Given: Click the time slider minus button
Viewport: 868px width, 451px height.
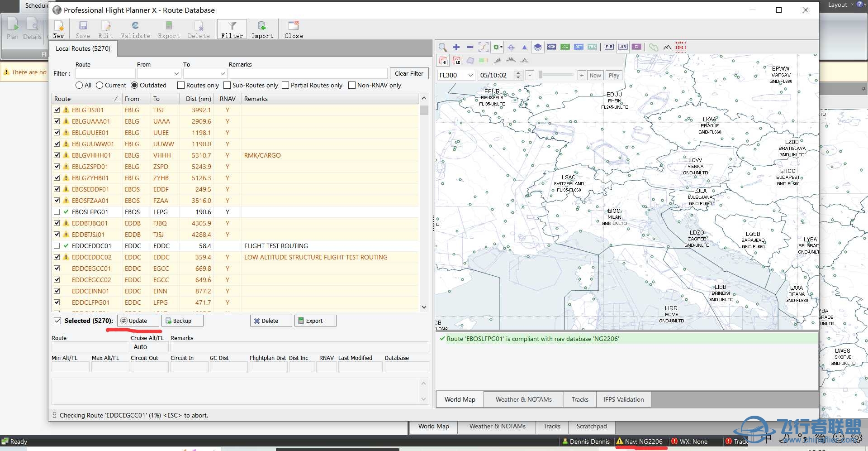Looking at the screenshot, I should (x=530, y=75).
